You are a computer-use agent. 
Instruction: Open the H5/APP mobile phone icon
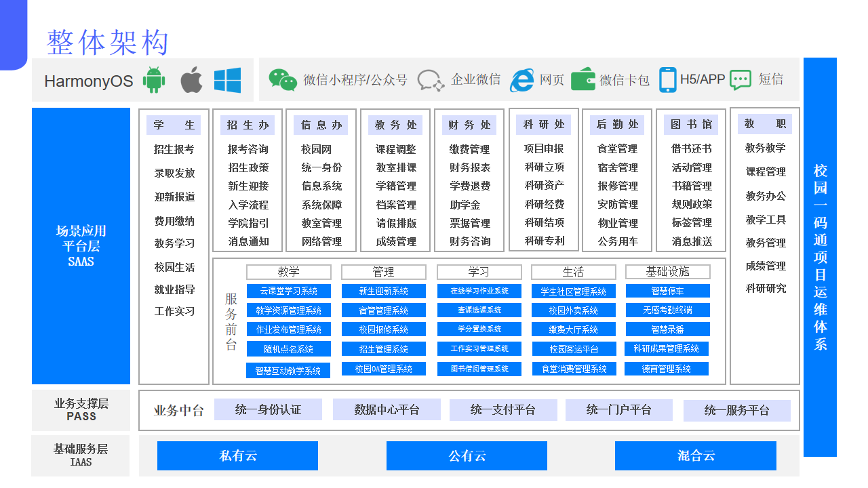coord(669,79)
